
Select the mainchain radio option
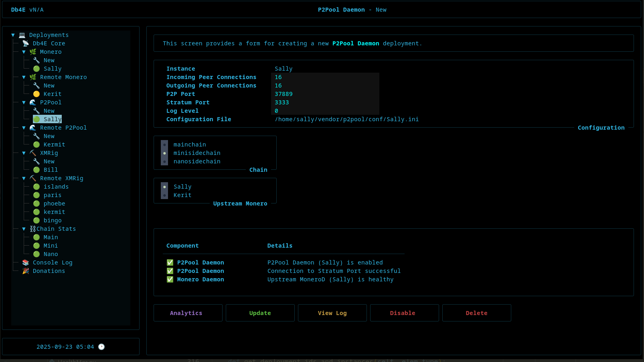click(164, 144)
